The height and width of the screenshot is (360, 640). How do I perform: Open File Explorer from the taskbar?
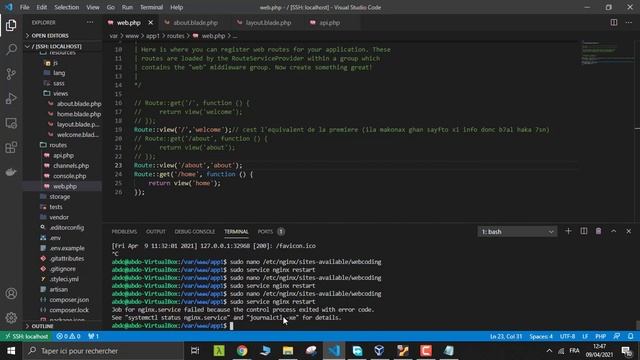[x=288, y=351]
